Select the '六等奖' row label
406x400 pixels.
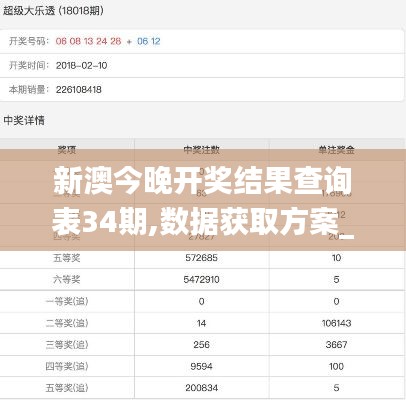pyautogui.click(x=67, y=279)
